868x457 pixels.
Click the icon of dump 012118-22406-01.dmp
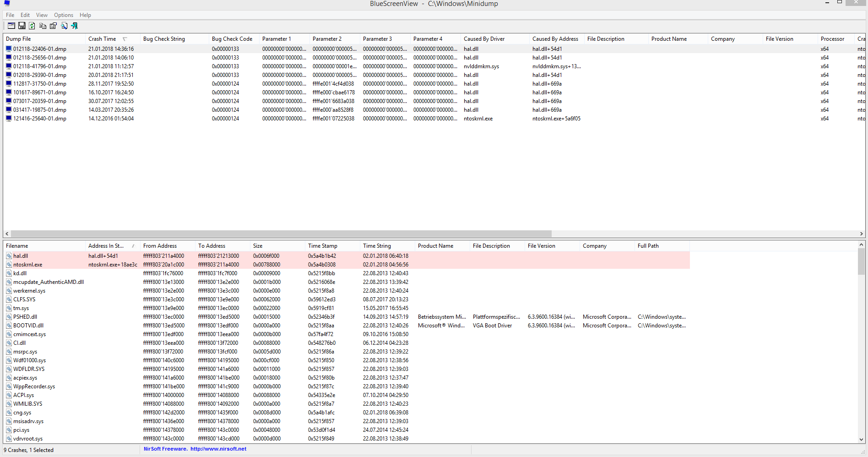(9, 49)
